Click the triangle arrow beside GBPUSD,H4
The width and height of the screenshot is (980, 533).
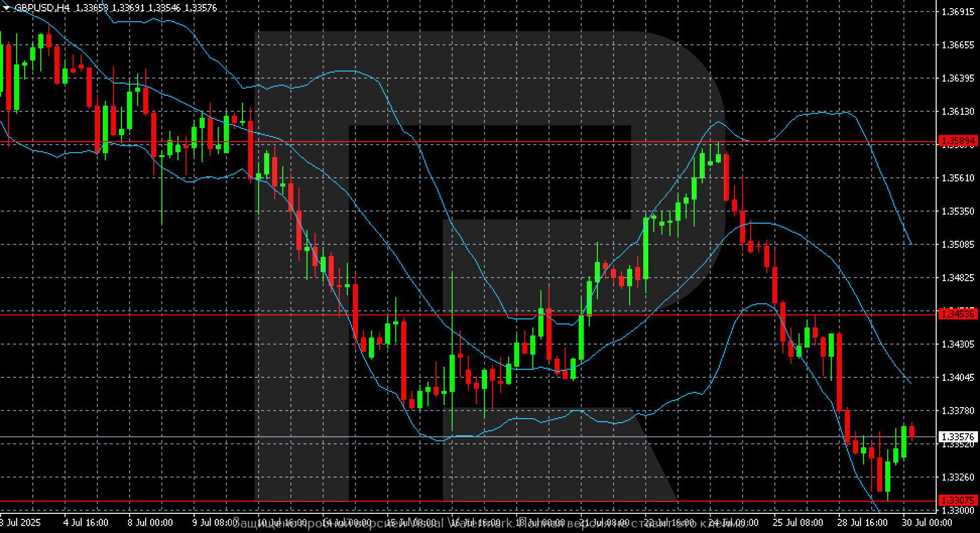pyautogui.click(x=6, y=8)
